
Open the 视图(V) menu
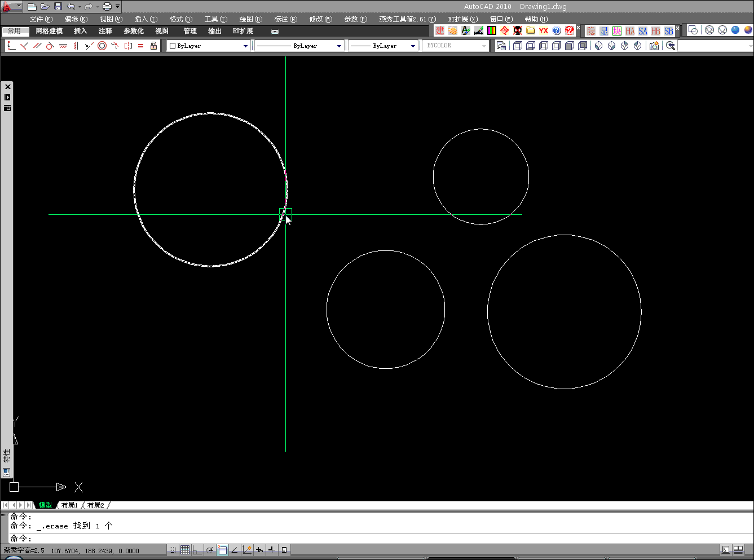pyautogui.click(x=111, y=19)
